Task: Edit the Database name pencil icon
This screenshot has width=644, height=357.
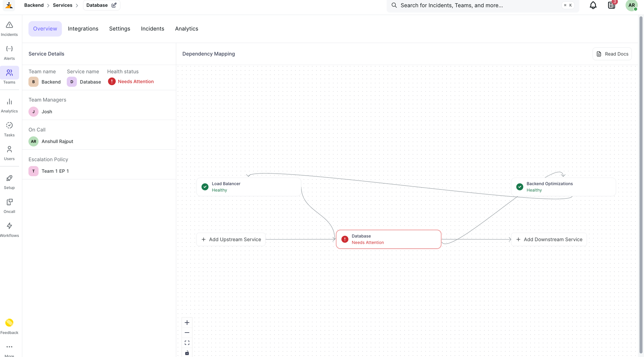Action: tap(114, 5)
